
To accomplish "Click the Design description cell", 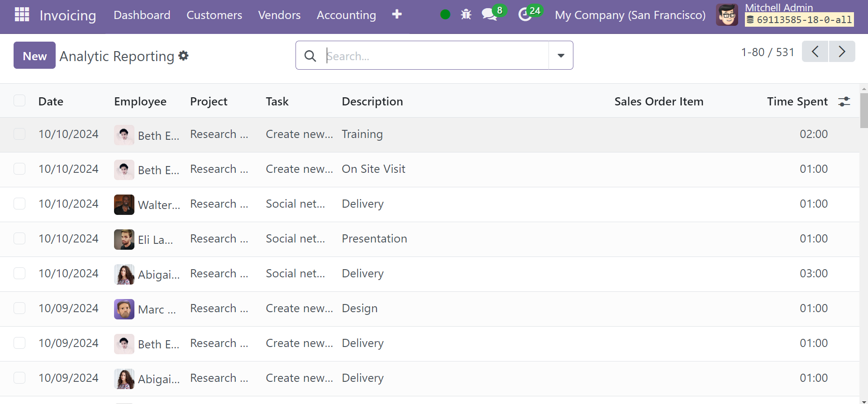I will pos(359,308).
